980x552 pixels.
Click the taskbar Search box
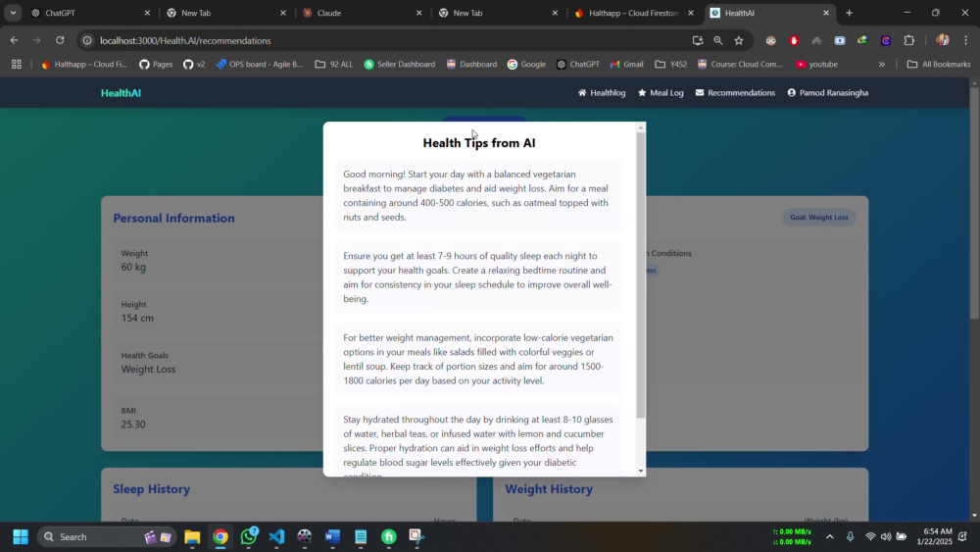coord(107,536)
